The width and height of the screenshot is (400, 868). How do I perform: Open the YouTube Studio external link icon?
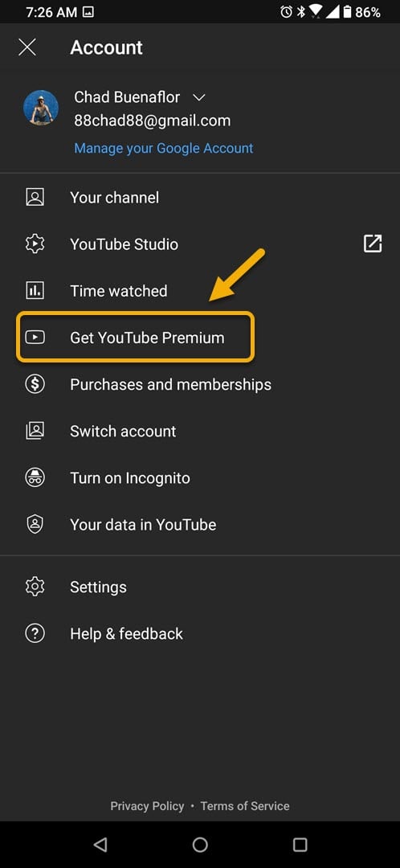coord(373,244)
